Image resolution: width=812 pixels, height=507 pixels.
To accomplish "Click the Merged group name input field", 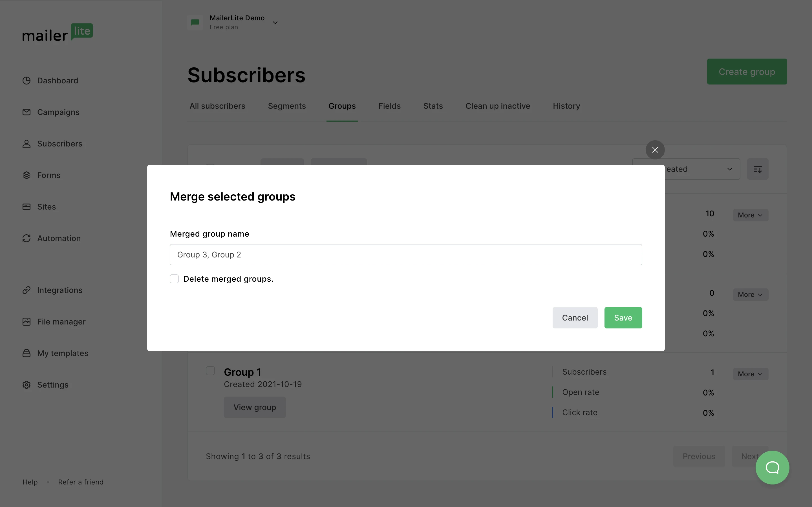I will (x=406, y=255).
